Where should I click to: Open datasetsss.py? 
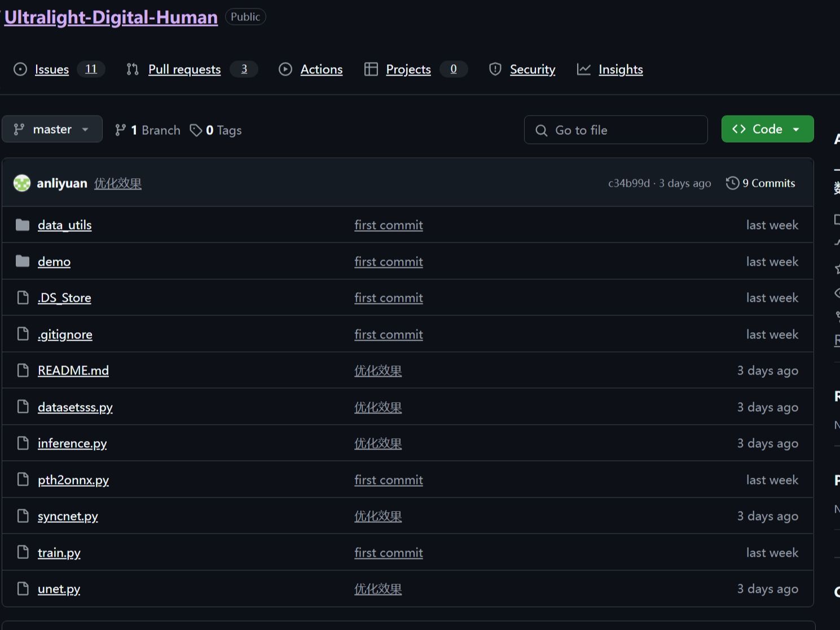tap(75, 407)
